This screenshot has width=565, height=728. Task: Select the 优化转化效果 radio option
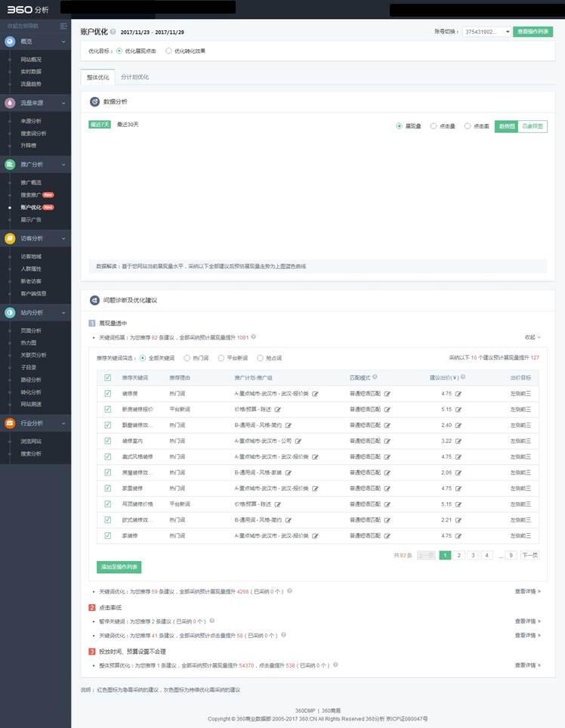pos(168,51)
